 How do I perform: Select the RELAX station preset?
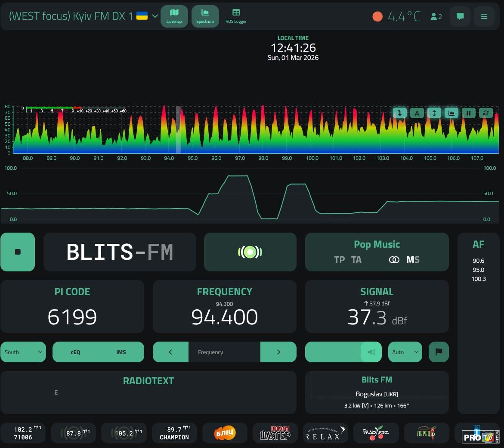325,433
